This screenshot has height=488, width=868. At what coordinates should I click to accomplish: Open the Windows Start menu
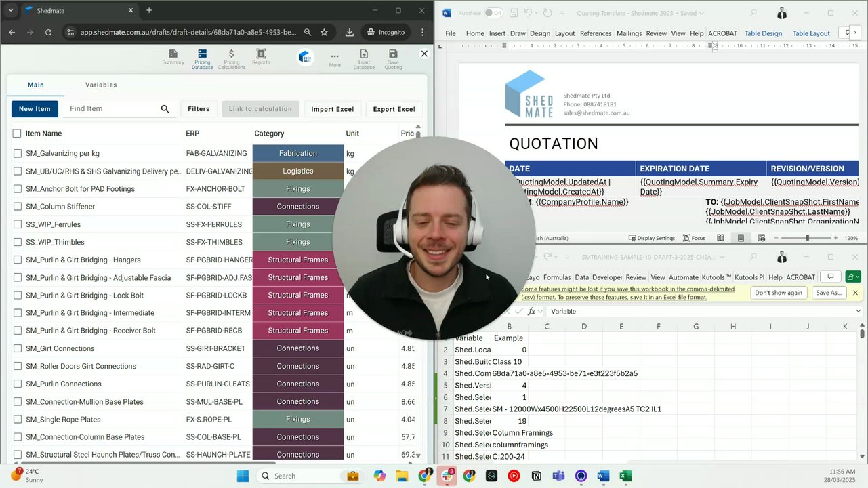(243, 476)
